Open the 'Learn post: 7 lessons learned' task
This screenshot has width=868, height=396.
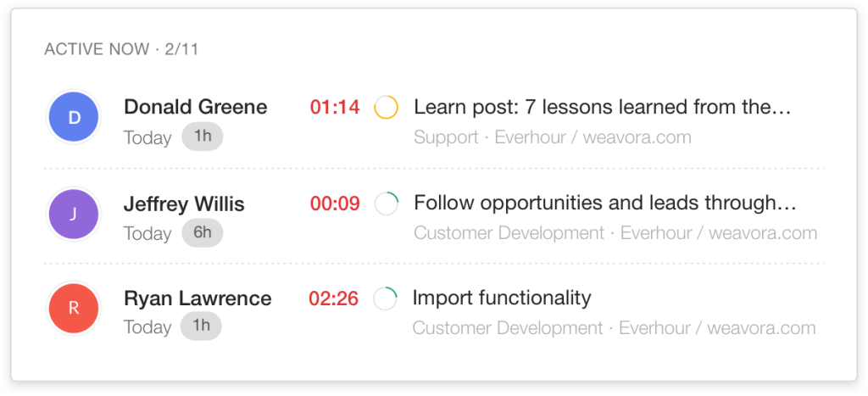pos(602,108)
